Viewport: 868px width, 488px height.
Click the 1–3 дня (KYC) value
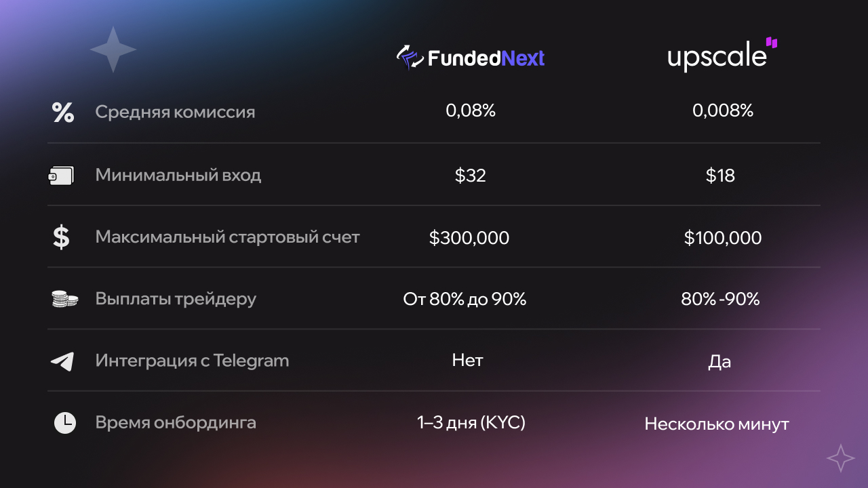(x=471, y=423)
